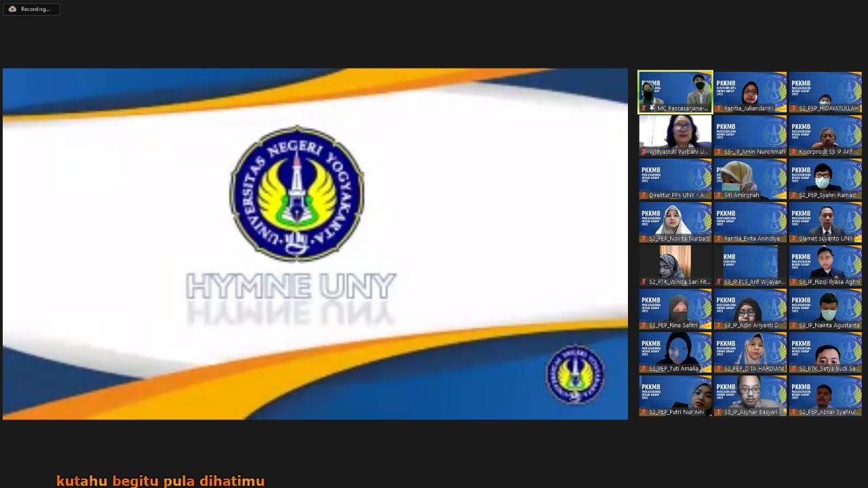This screenshot has width=868, height=488.
Task: Click the HYMNE UNY title text
Action: tap(291, 286)
